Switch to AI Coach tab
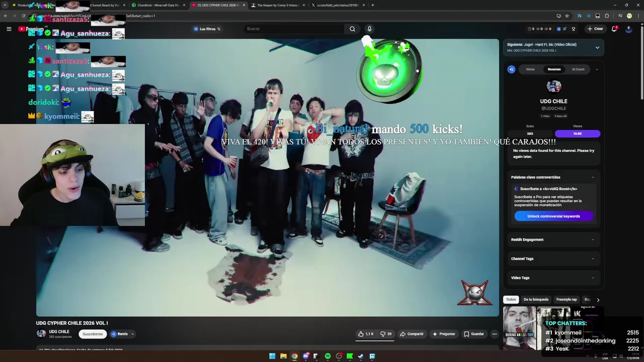644x362 pixels. click(578, 69)
